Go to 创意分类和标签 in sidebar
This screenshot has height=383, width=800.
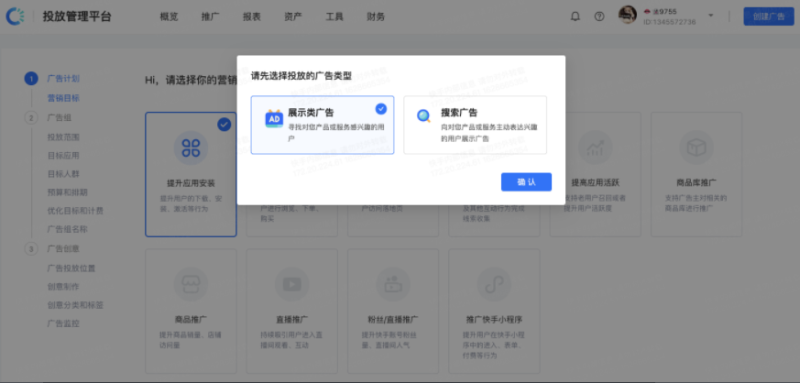[76, 305]
